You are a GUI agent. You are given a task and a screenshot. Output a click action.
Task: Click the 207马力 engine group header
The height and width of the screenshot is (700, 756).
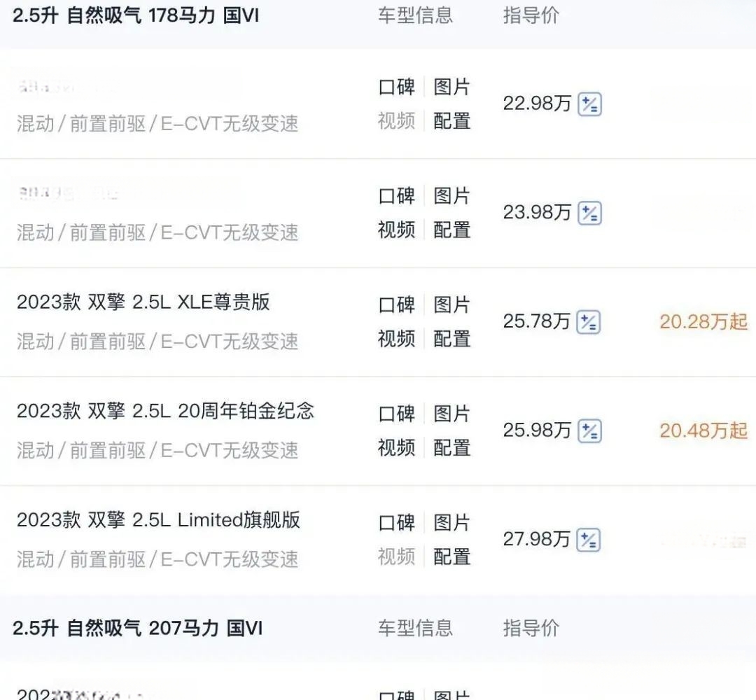coord(137,628)
